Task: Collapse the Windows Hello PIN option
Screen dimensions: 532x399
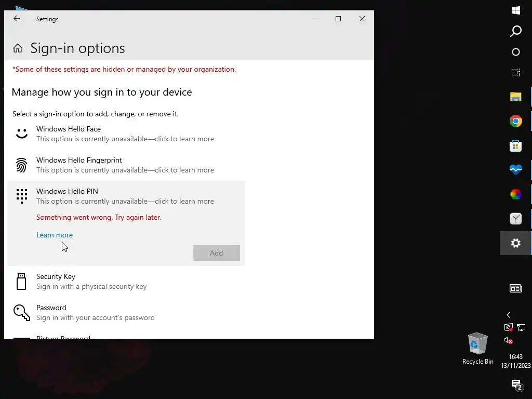Action: (x=126, y=196)
